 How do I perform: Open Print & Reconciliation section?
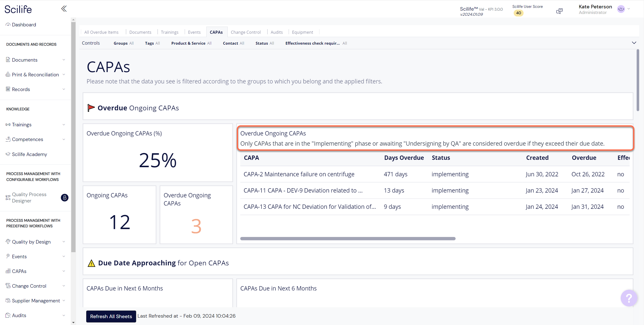click(x=35, y=74)
